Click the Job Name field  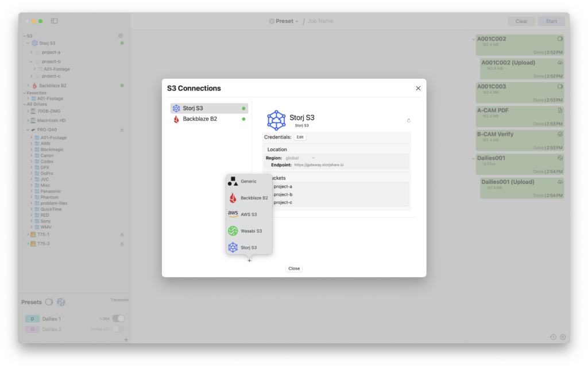(x=320, y=21)
